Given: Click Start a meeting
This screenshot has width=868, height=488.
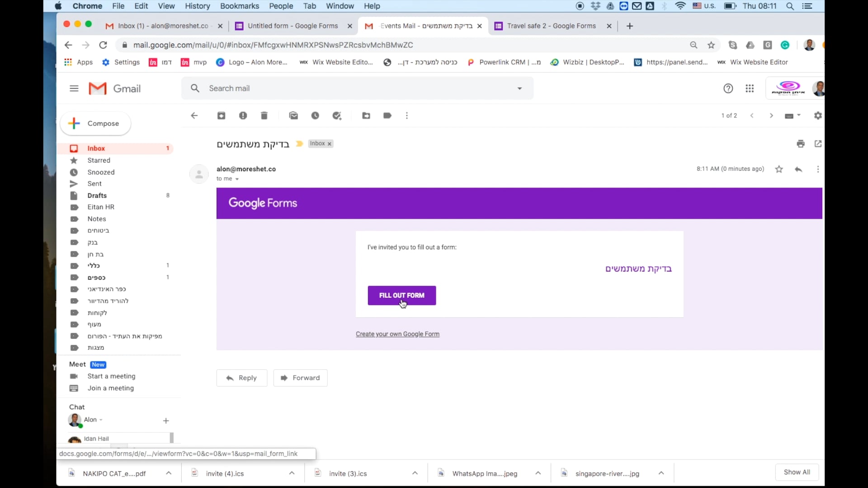Looking at the screenshot, I should (111, 376).
